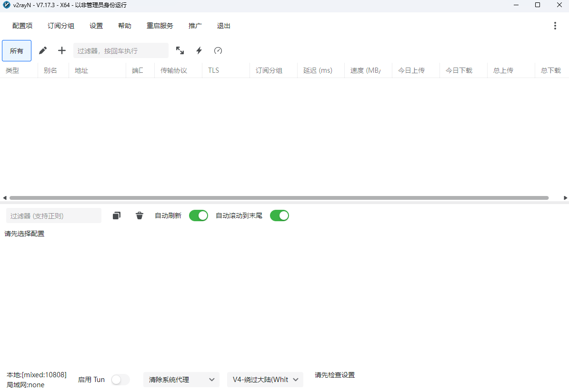
Task: Toggle the 自动滚动到末尾 switch
Action: pyautogui.click(x=280, y=216)
